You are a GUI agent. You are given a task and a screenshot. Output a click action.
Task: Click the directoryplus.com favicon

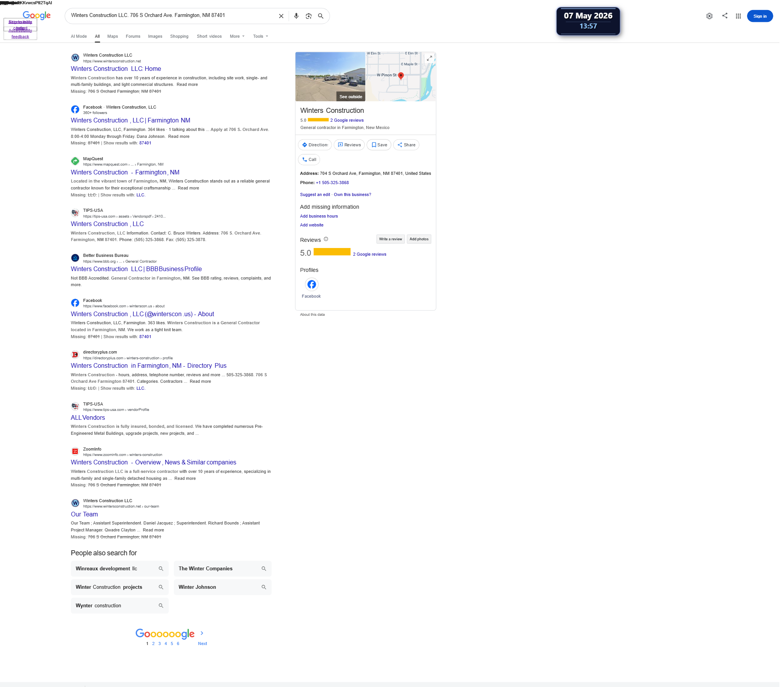click(x=75, y=354)
